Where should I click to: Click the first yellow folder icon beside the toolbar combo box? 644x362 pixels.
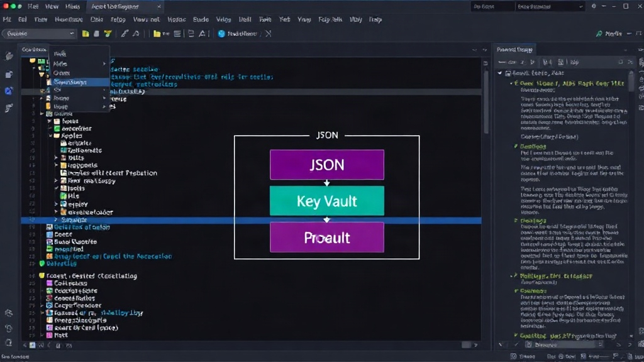click(86, 34)
